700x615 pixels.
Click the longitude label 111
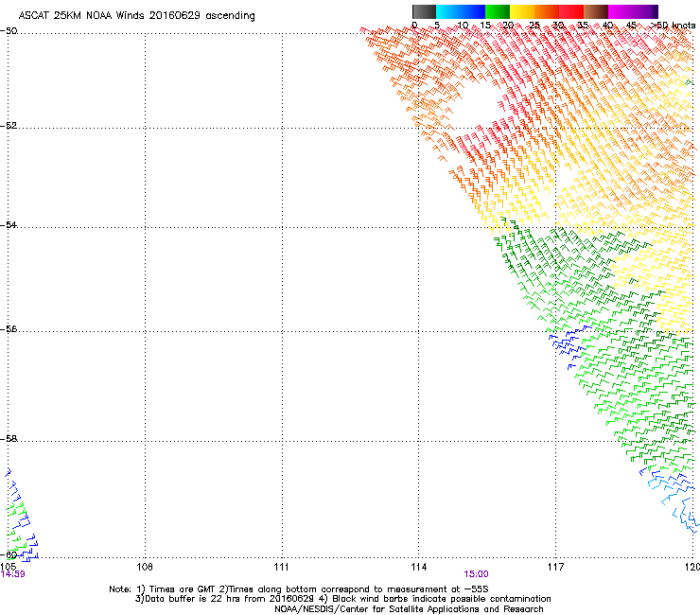[x=281, y=567]
